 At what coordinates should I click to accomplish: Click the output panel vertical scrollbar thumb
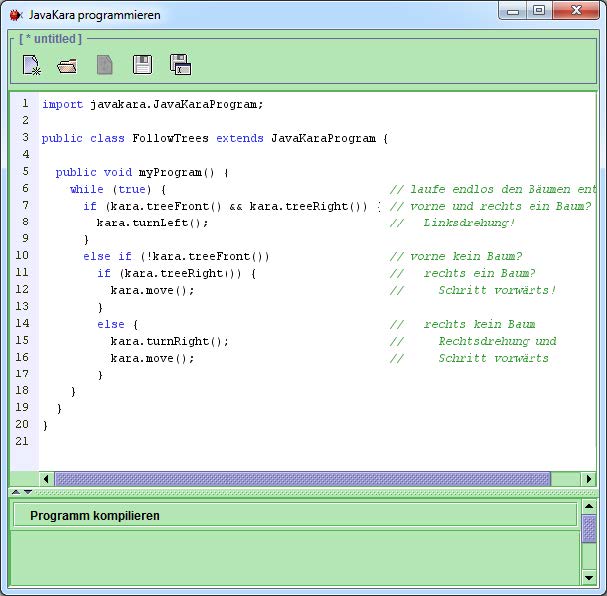click(x=589, y=528)
